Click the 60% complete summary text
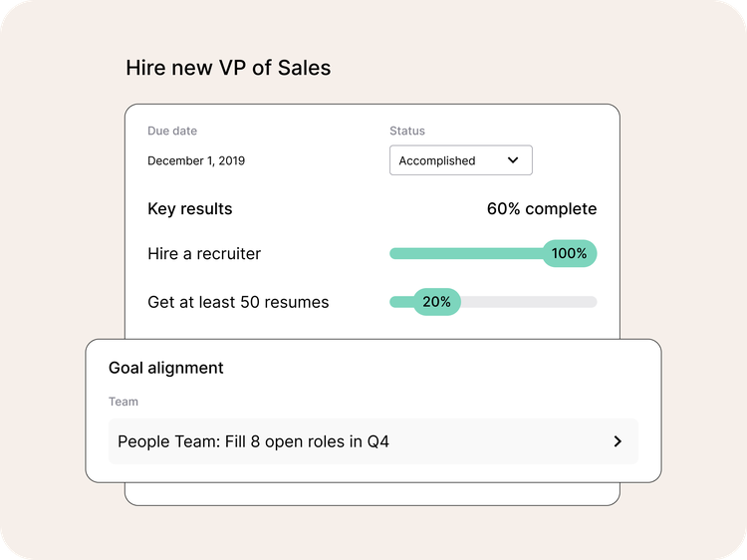Screen dimensions: 747x560 [x=542, y=208]
